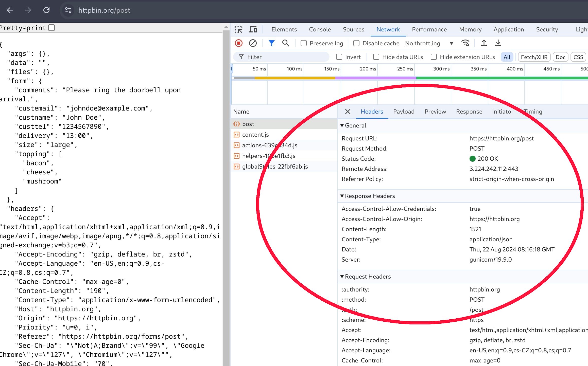Screen dimensions: 588x366
Task: Click the address bar URL httpbin.org/post
Action: coord(104,10)
